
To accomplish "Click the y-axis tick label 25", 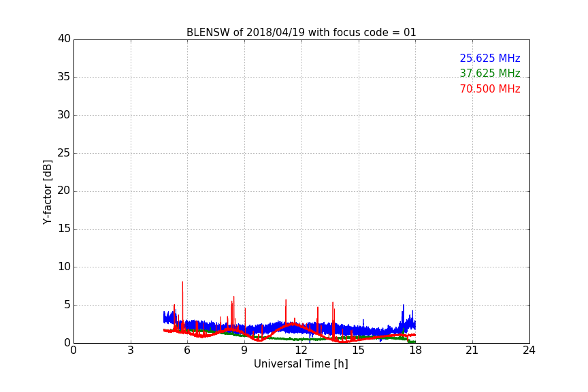I will click(64, 152).
